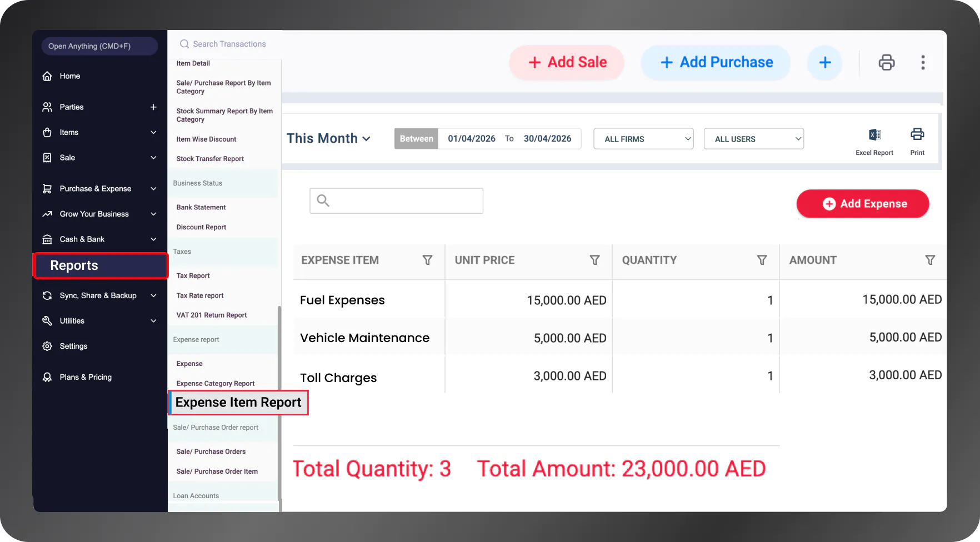Open Sale/ Purchase Orders report

(211, 451)
